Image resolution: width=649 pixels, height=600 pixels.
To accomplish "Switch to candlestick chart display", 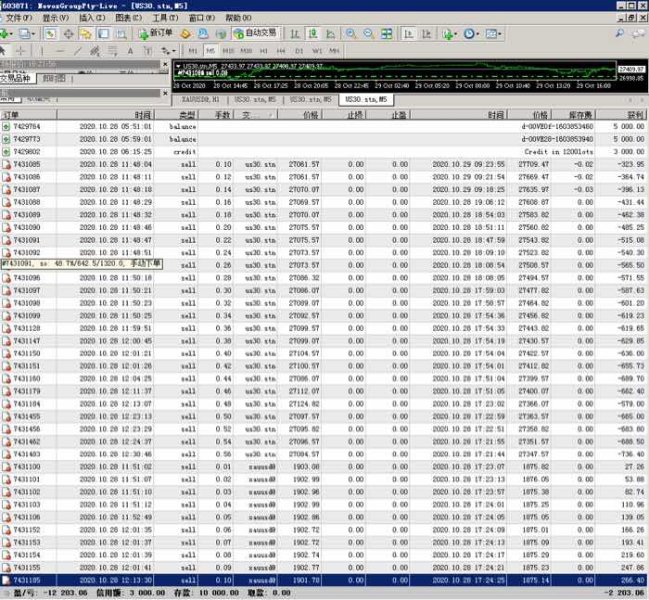I will (x=313, y=34).
